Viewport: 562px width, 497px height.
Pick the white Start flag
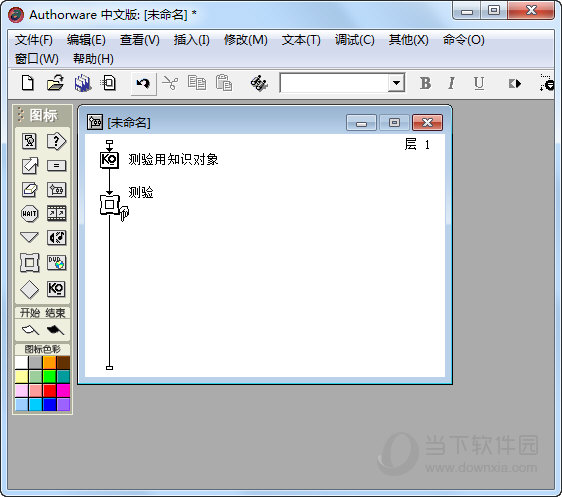(x=30, y=330)
